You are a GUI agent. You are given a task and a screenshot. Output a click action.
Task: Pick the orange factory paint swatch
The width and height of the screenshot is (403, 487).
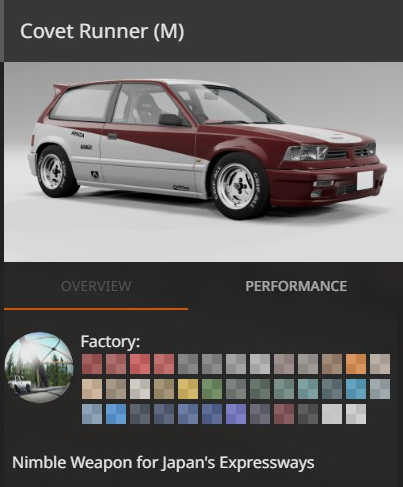356,364
